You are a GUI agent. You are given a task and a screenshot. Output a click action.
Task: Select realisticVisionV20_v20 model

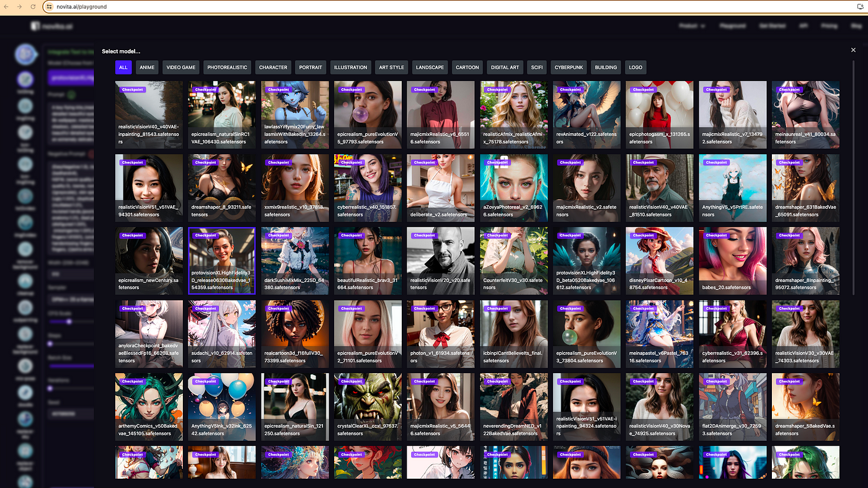pyautogui.click(x=441, y=260)
